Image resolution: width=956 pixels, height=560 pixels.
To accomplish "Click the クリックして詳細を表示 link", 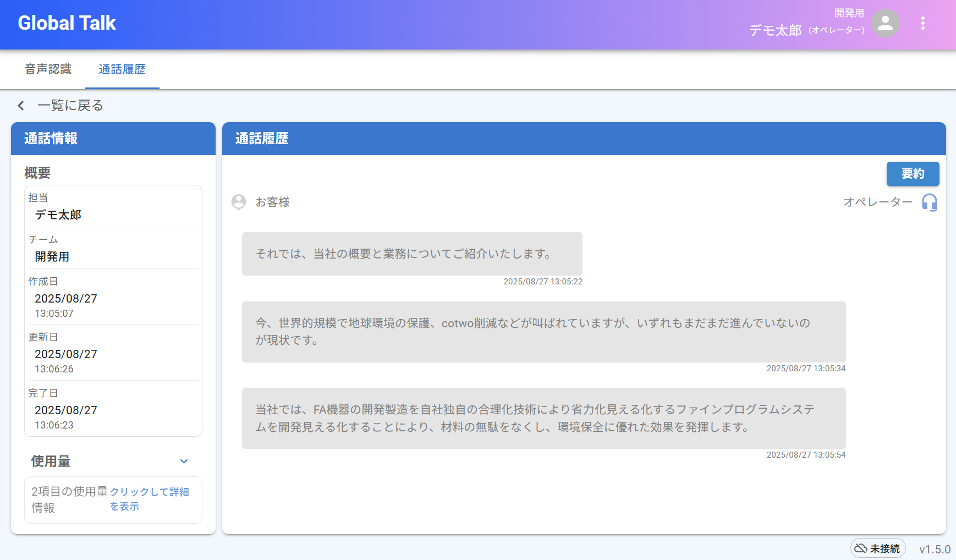I will (x=149, y=498).
